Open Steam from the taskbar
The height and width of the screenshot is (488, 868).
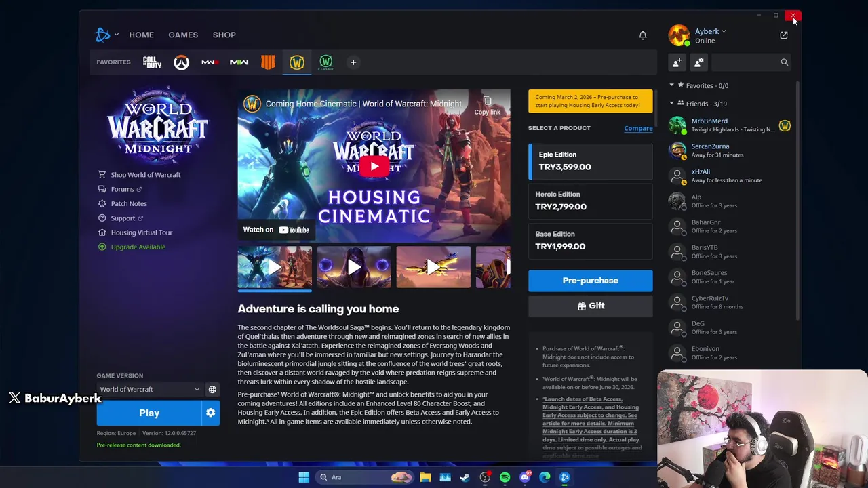[x=465, y=477]
